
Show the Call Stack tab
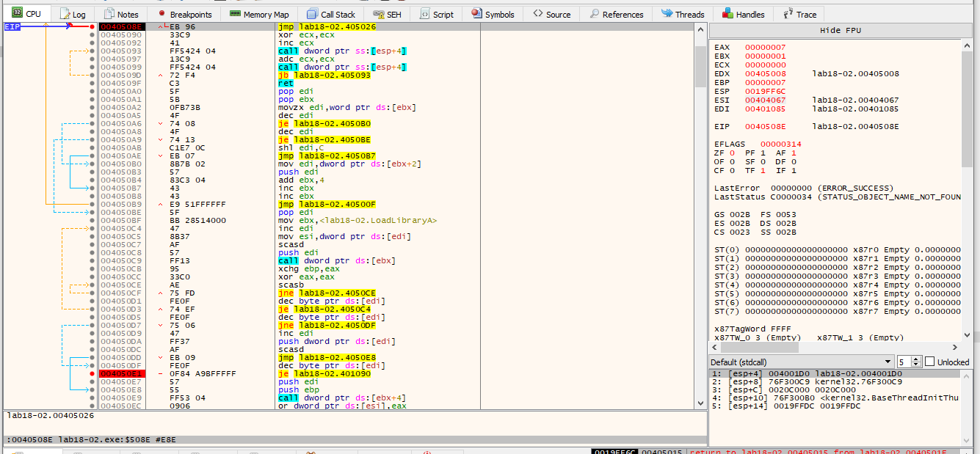pyautogui.click(x=331, y=14)
